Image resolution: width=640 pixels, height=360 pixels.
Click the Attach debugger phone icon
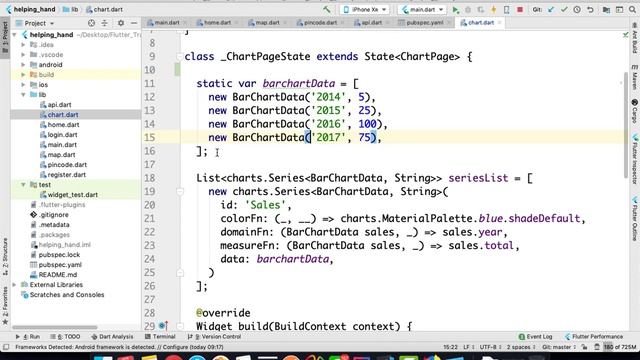point(507,9)
